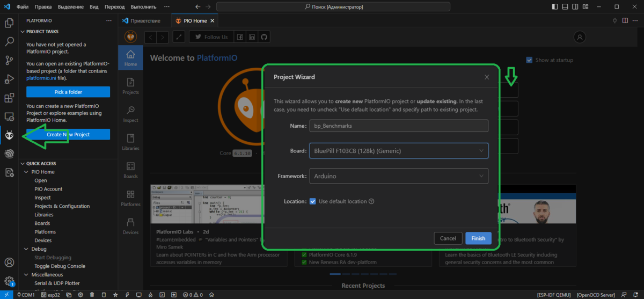Go back in PIO Home navigation
644x299 pixels.
pyautogui.click(x=150, y=37)
